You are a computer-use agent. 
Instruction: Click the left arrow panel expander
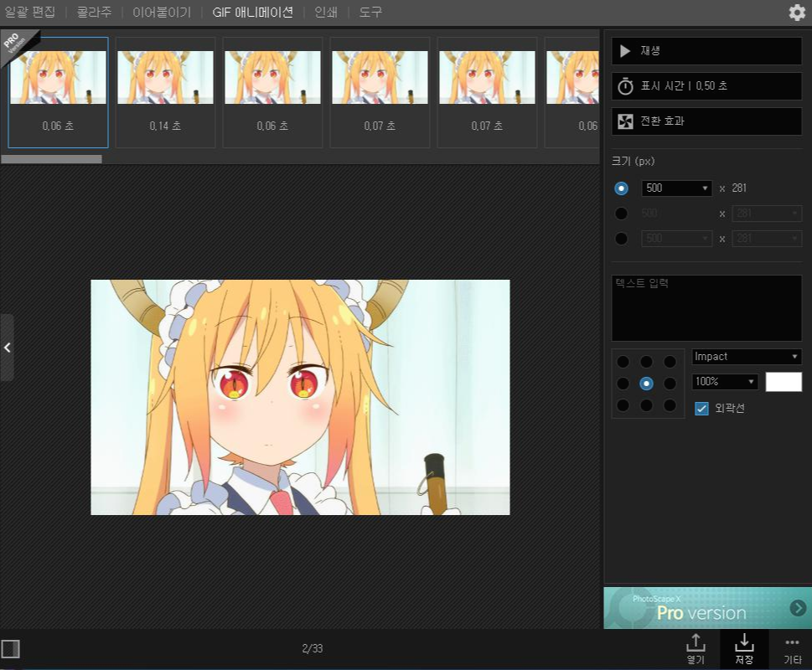[x=7, y=348]
